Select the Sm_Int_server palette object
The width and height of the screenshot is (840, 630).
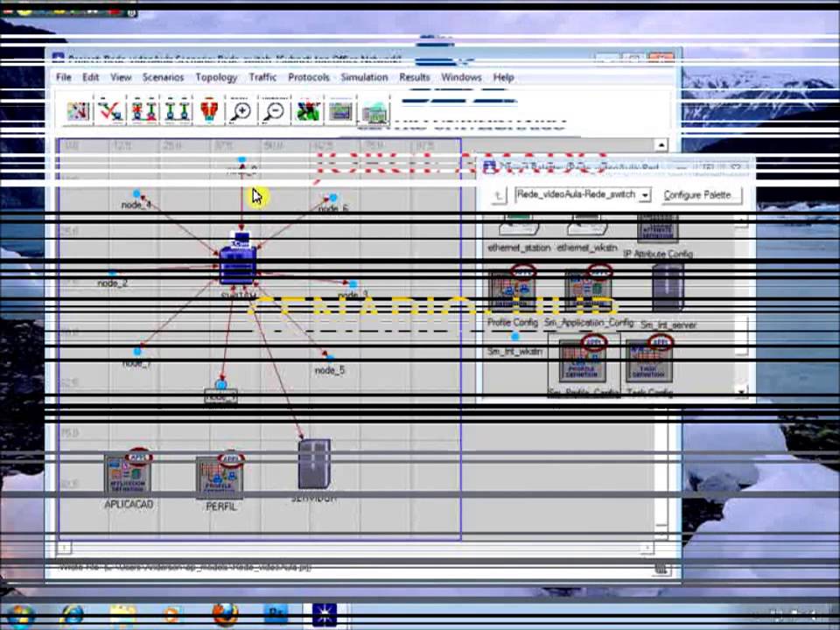tap(668, 297)
